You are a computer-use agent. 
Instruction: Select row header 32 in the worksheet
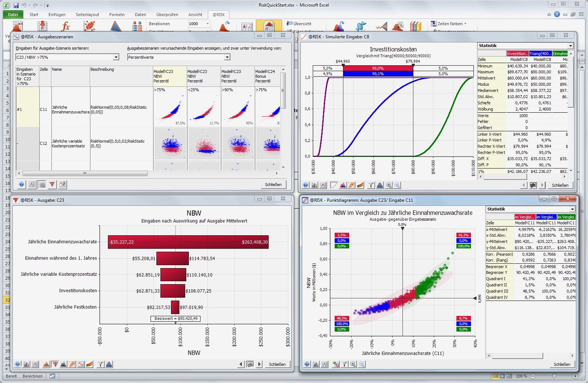pyautogui.click(x=7, y=300)
